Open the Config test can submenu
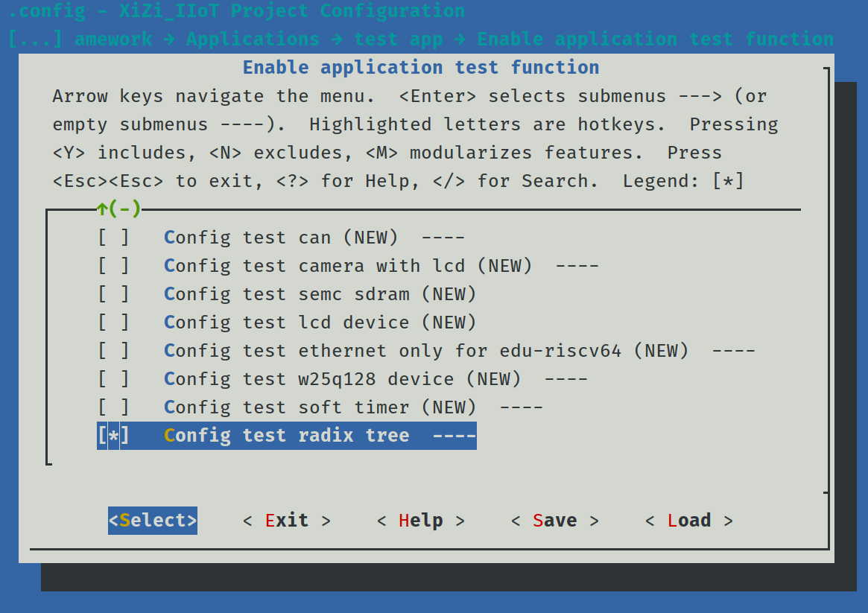 tap(281, 238)
